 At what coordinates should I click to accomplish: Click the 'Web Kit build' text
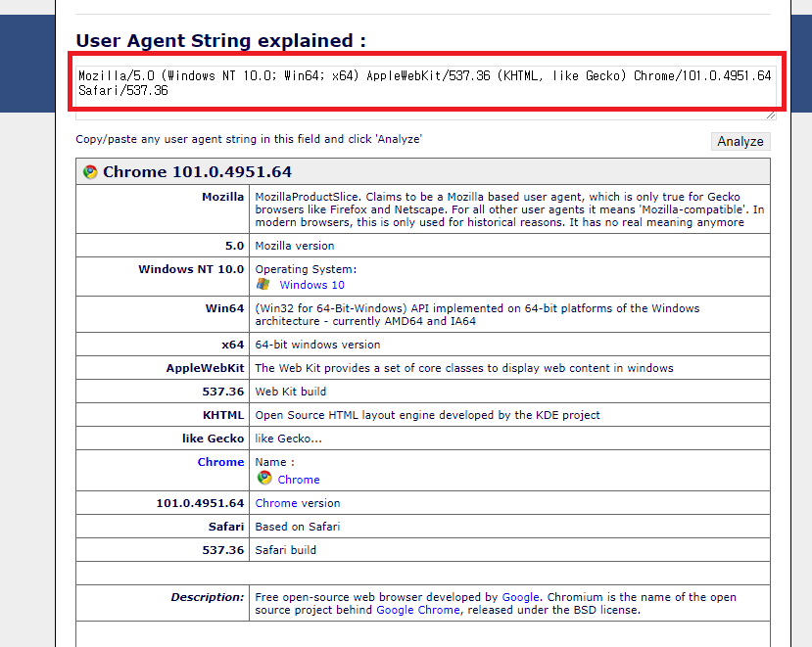[x=291, y=392]
